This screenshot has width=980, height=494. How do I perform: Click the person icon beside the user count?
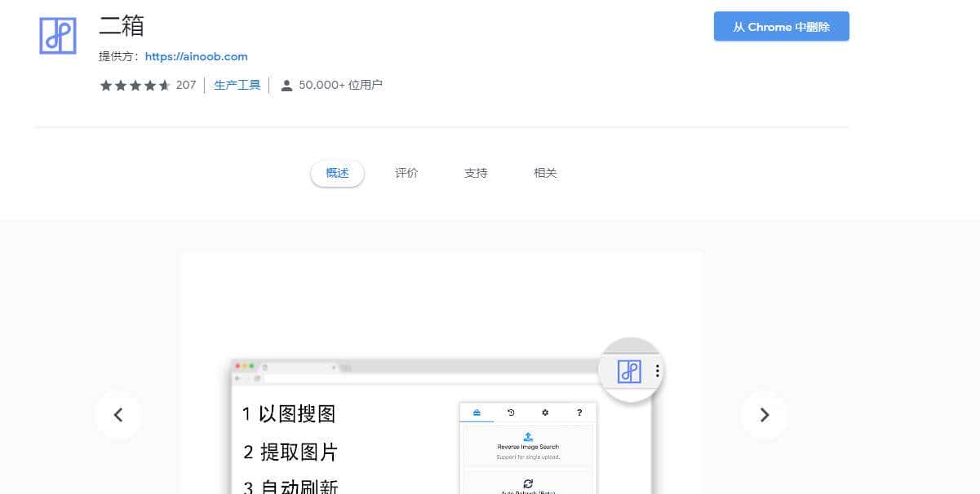coord(286,84)
